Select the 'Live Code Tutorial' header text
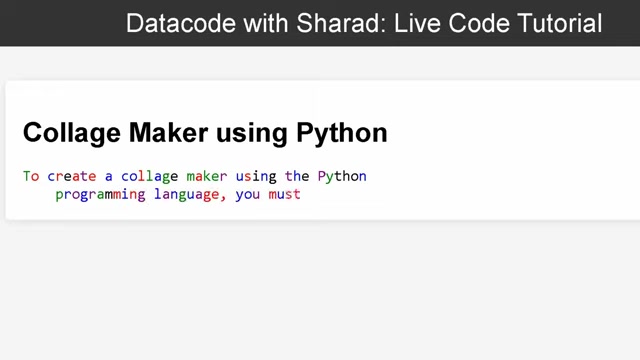 498,23
